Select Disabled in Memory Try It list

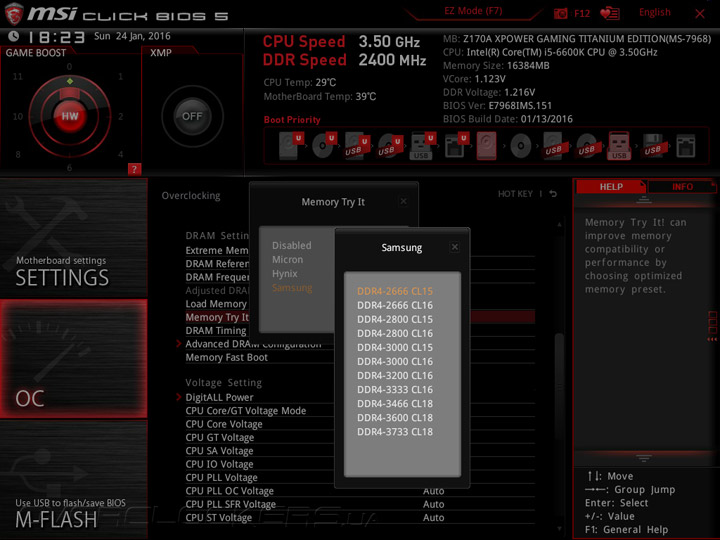(292, 245)
